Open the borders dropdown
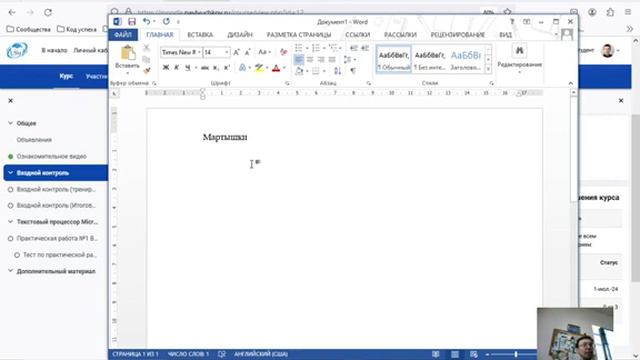 (x=324, y=71)
